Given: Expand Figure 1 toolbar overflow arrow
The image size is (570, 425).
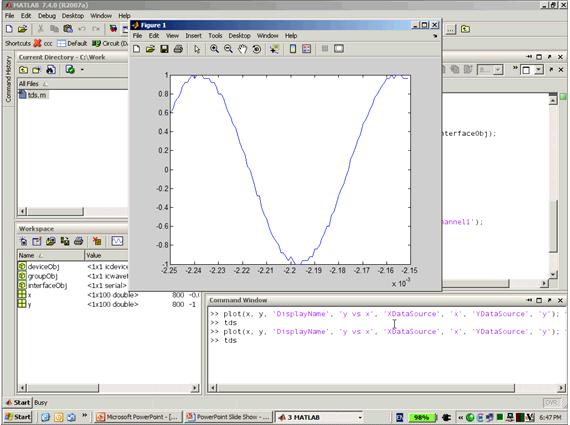Looking at the screenshot, I should [435, 36].
